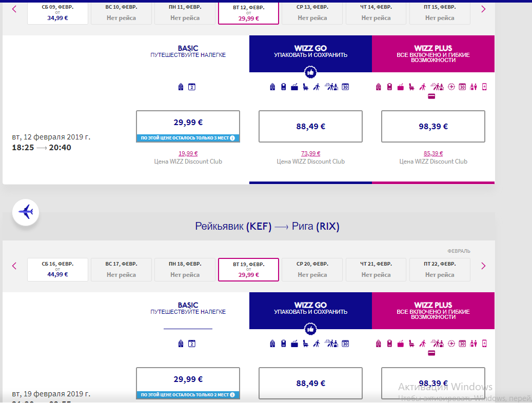Image resolution: width=532 pixels, height=403 pixels.
Task: Click WIZZ GO thumbs-up badge for 19 февраля flight
Action: [x=310, y=329]
